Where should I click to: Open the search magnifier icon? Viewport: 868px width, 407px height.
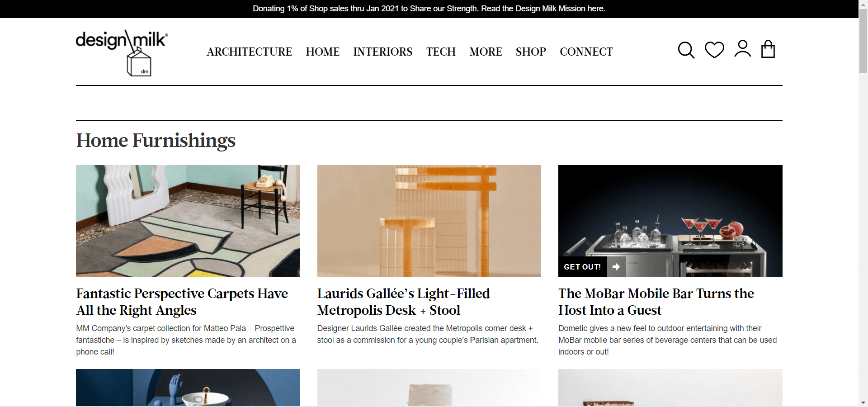[686, 50]
